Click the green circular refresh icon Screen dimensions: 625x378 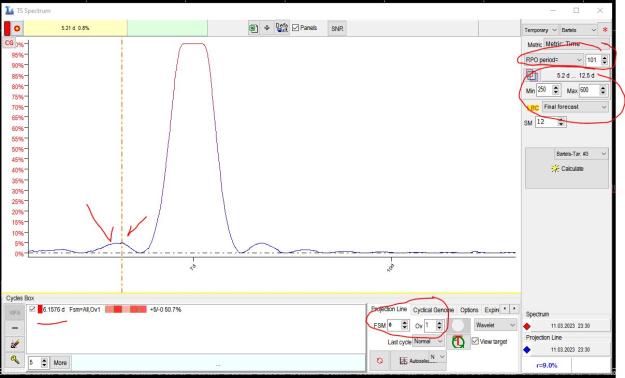458,342
